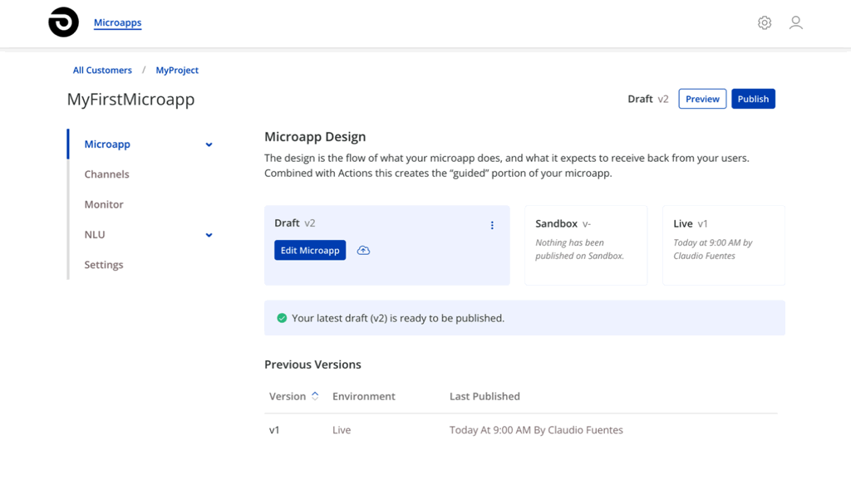Expand the NLU sidebar chevron
The width and height of the screenshot is (851, 504).
click(209, 235)
